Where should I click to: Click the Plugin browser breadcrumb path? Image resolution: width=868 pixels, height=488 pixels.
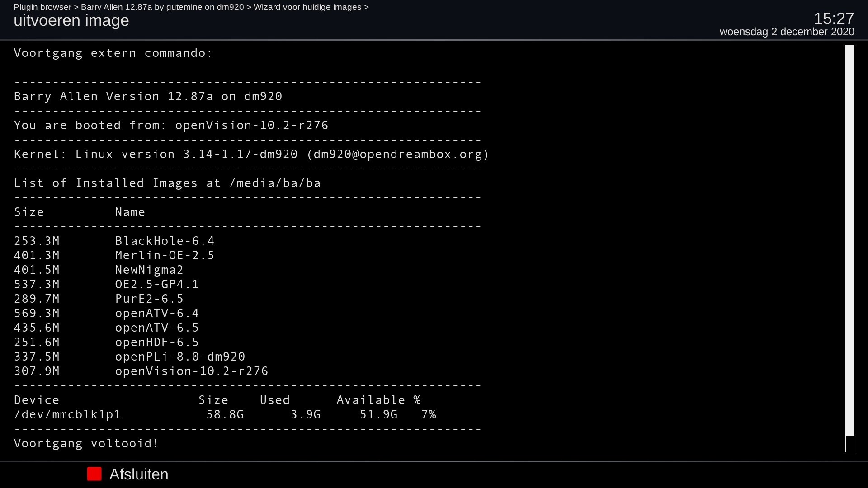tap(191, 7)
